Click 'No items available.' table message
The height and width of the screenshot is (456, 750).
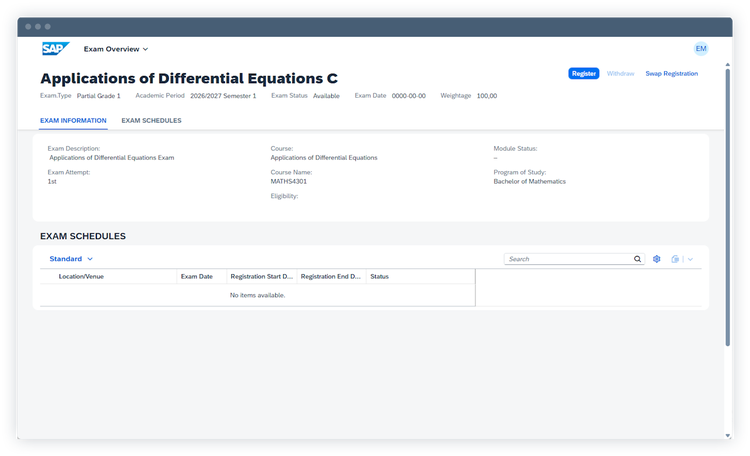coord(257,295)
